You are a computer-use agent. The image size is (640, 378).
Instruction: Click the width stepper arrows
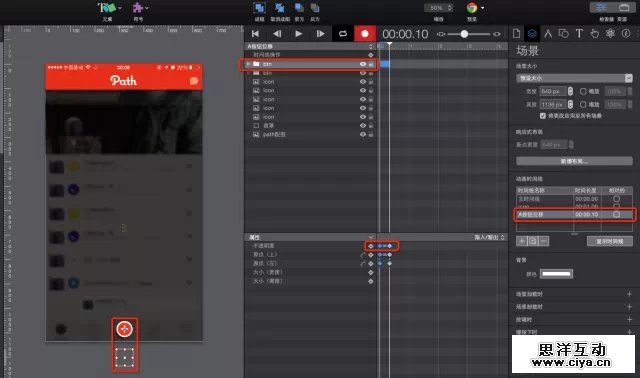point(570,91)
